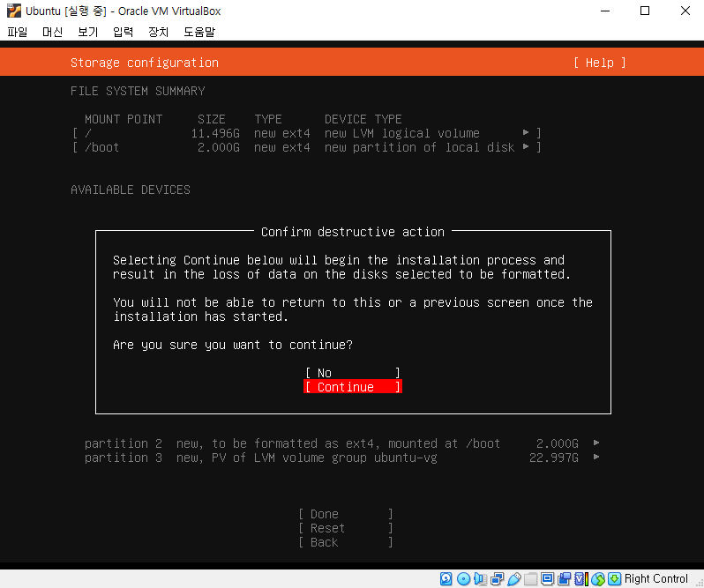Screen dimensions: 704x588
Task: Click 'Confirm destructive action' dialog title
Action: 353,232
